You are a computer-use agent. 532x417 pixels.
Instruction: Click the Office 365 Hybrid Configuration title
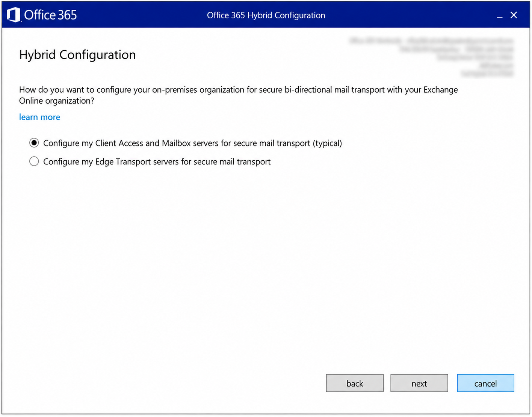(266, 15)
